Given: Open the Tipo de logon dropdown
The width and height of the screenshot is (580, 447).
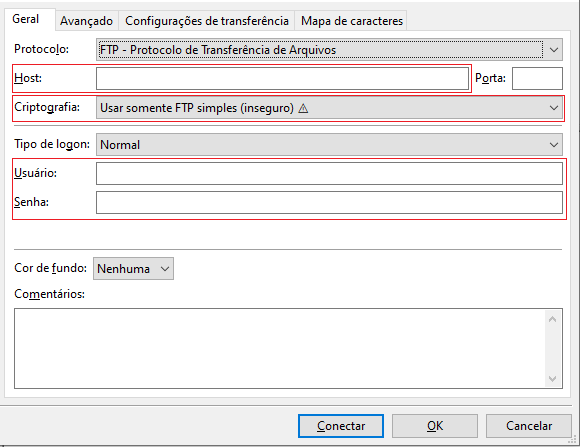Looking at the screenshot, I should (x=329, y=144).
